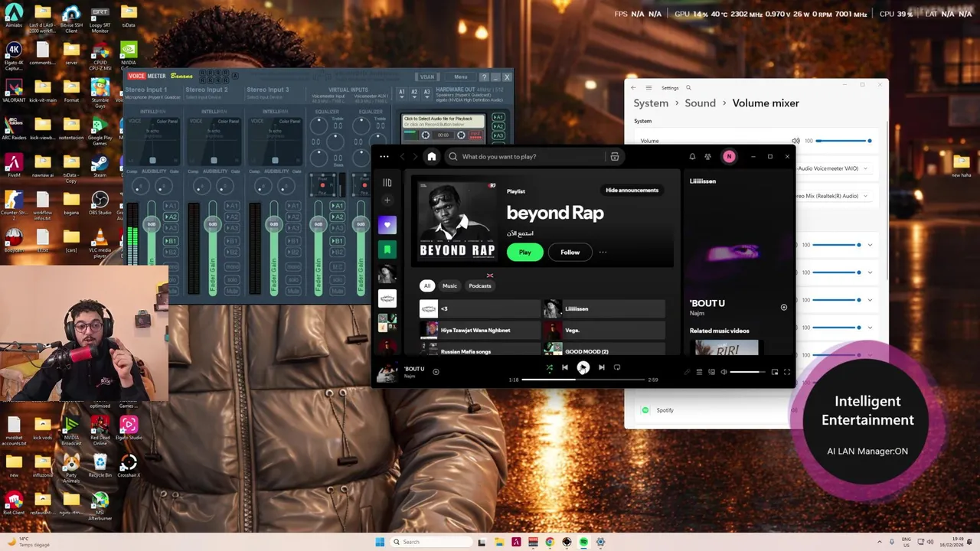980x551 pixels.
Task: Select the Podcasts filter chip
Action: pos(480,285)
